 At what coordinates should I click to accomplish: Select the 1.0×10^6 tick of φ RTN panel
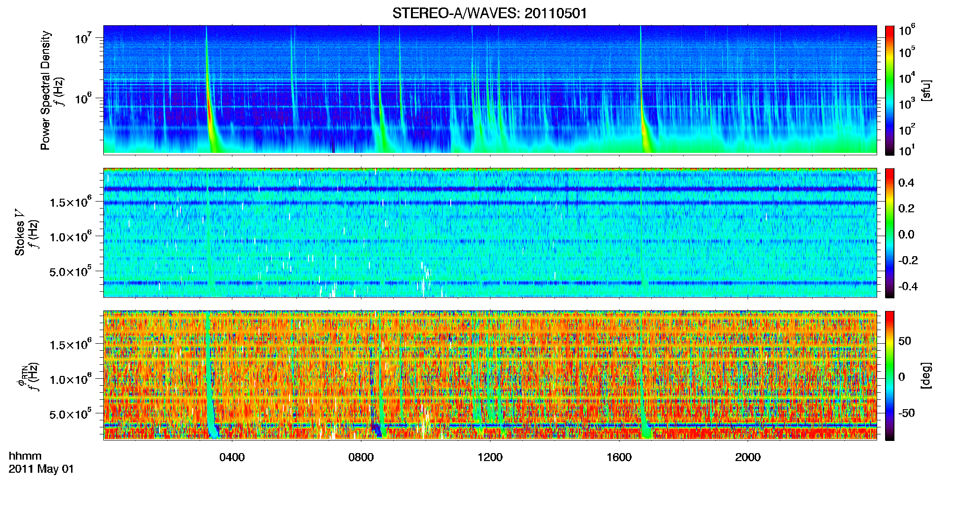click(x=71, y=379)
